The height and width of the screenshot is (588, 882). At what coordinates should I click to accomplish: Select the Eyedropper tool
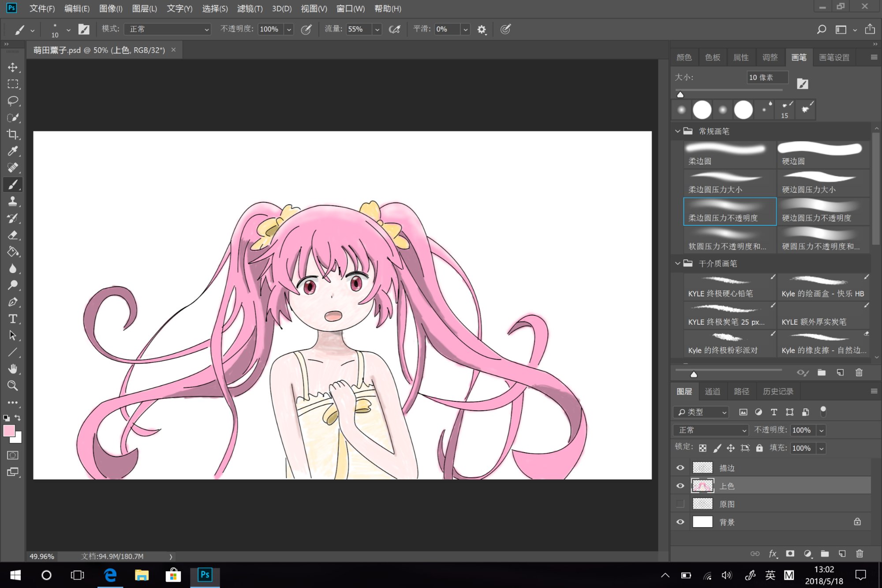[13, 151]
